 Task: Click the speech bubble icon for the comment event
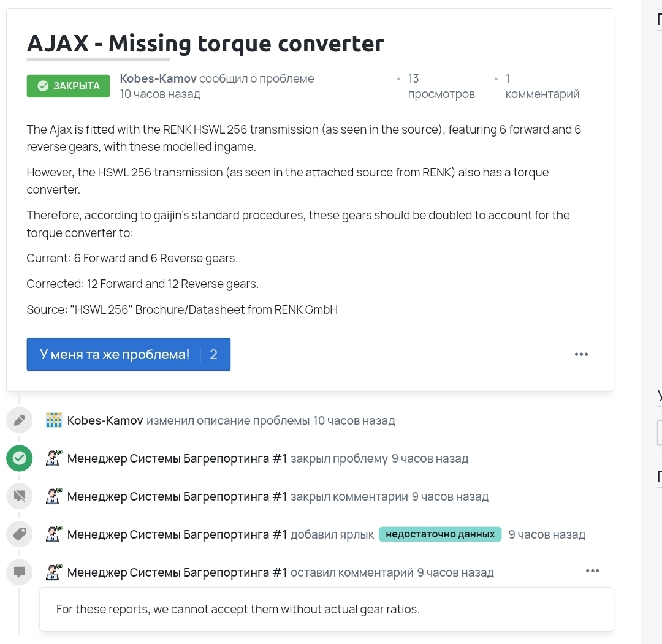pyautogui.click(x=19, y=572)
